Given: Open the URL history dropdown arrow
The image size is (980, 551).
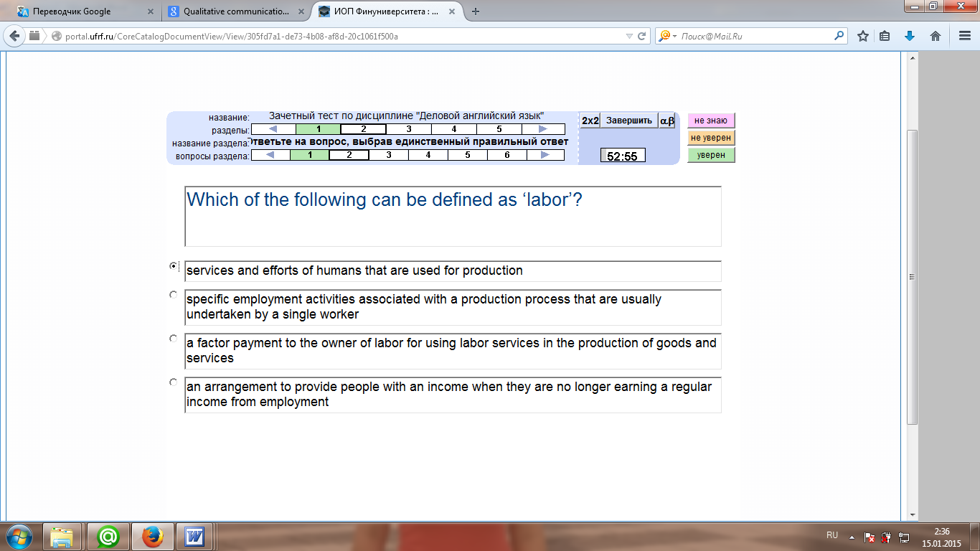Looking at the screenshot, I should (629, 36).
